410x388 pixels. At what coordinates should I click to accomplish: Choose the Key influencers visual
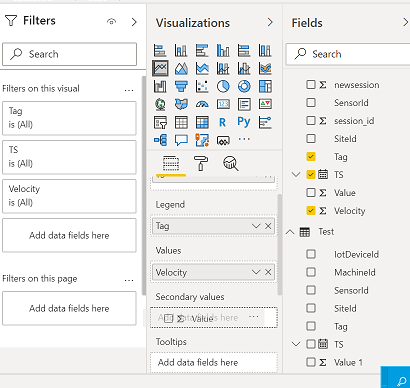(265, 122)
